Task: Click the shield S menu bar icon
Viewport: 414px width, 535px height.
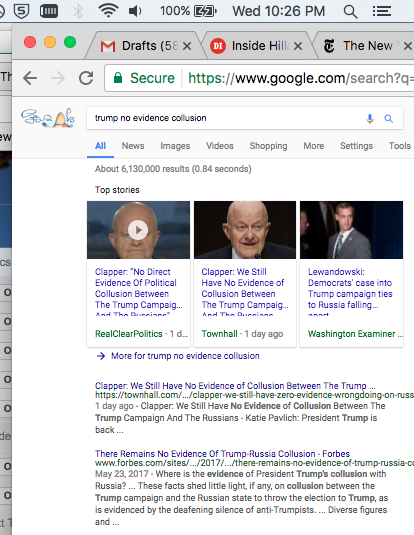Action: coord(21,11)
